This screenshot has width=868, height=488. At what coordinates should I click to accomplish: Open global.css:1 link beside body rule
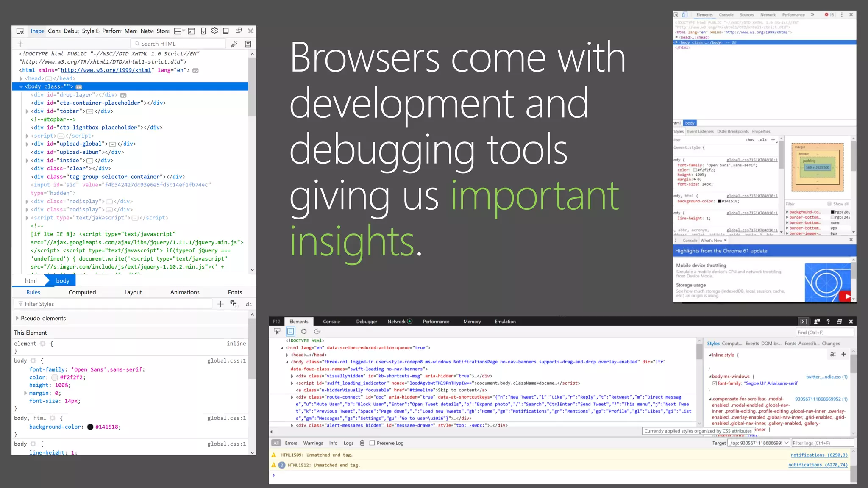tap(226, 361)
